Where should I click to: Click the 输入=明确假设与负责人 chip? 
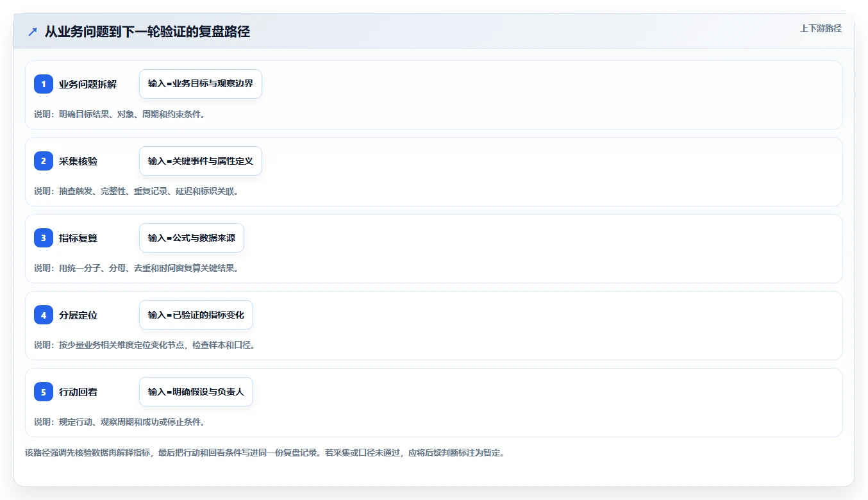tap(196, 392)
